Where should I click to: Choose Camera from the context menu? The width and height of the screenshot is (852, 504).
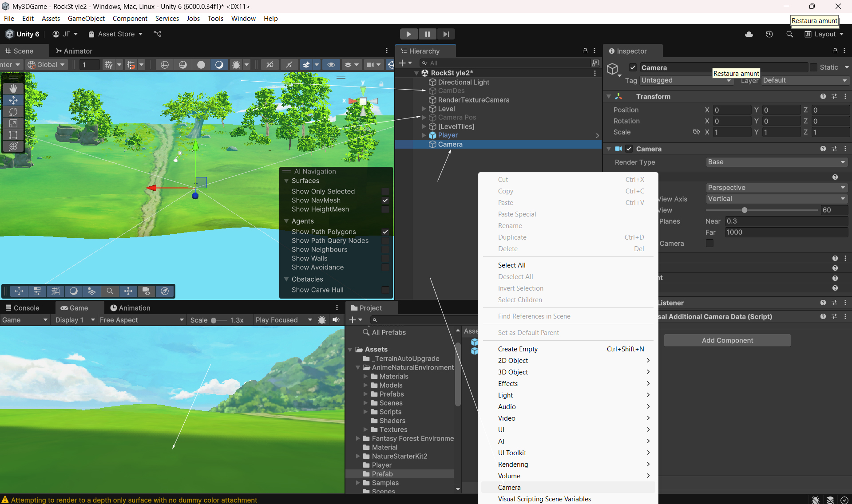tap(509, 487)
